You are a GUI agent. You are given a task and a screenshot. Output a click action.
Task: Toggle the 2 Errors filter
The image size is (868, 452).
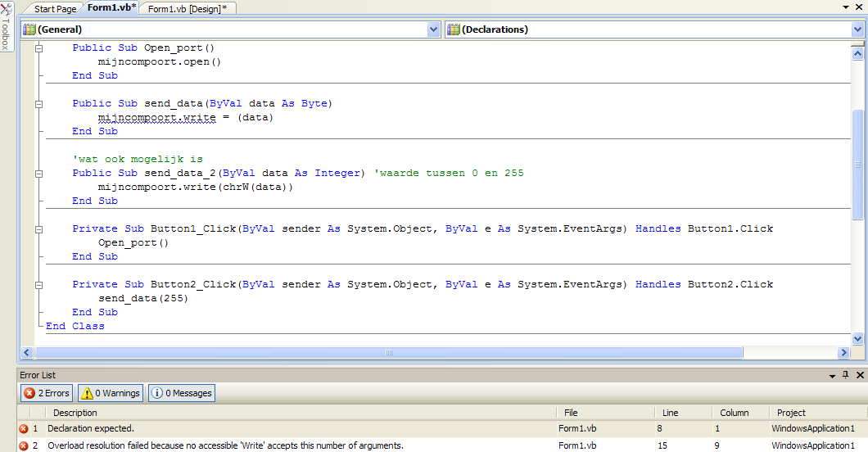(47, 393)
